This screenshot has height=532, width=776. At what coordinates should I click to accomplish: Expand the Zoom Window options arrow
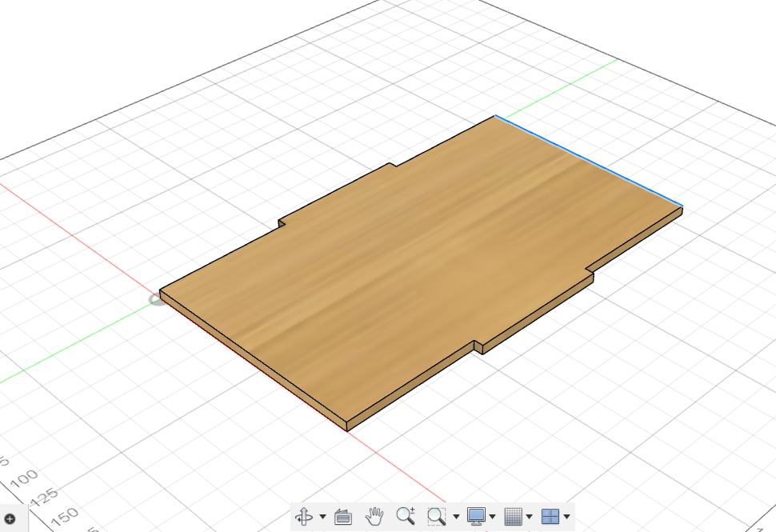click(456, 517)
